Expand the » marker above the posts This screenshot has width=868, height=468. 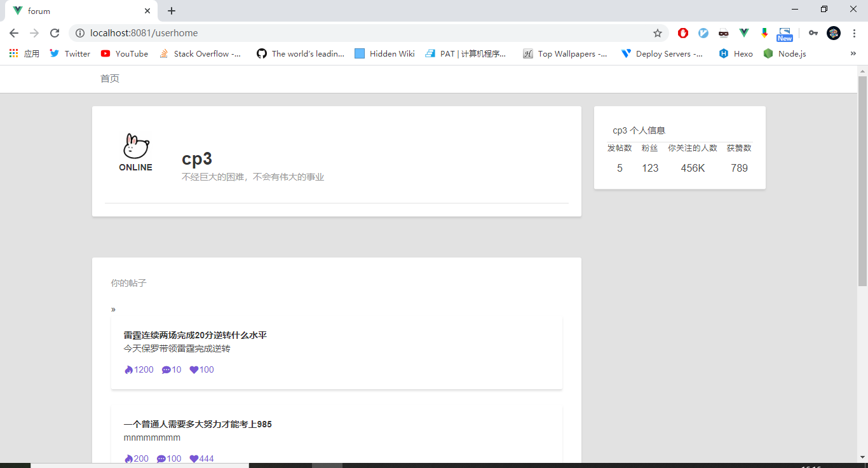tap(113, 310)
